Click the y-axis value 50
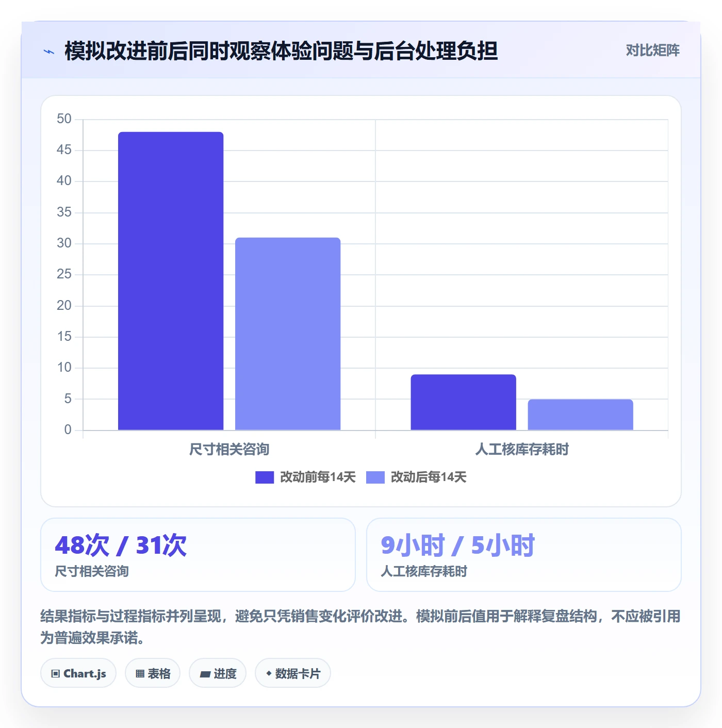The height and width of the screenshot is (728, 722). 64,119
